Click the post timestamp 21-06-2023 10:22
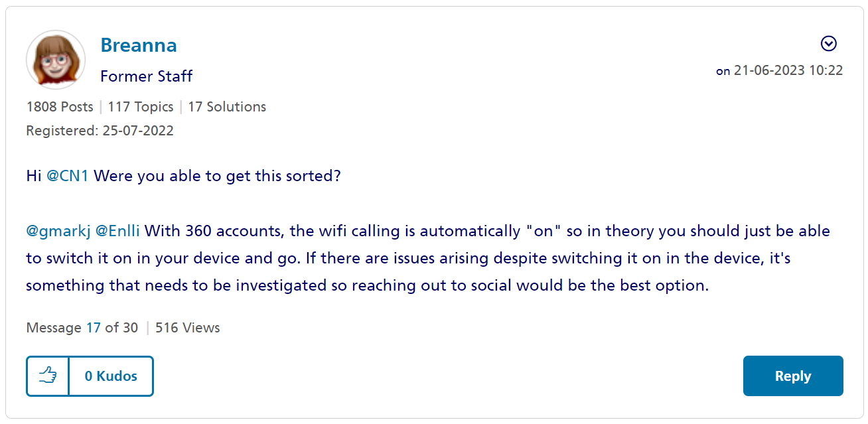 (786, 70)
